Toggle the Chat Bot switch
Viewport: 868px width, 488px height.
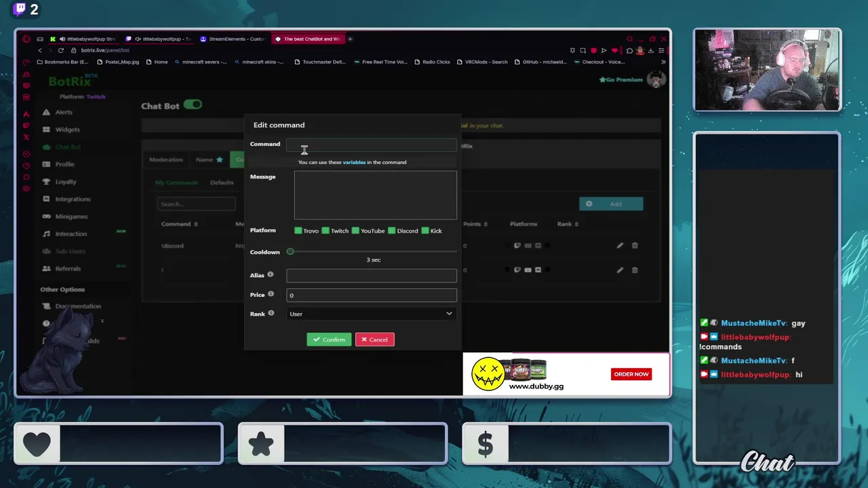[x=193, y=105]
